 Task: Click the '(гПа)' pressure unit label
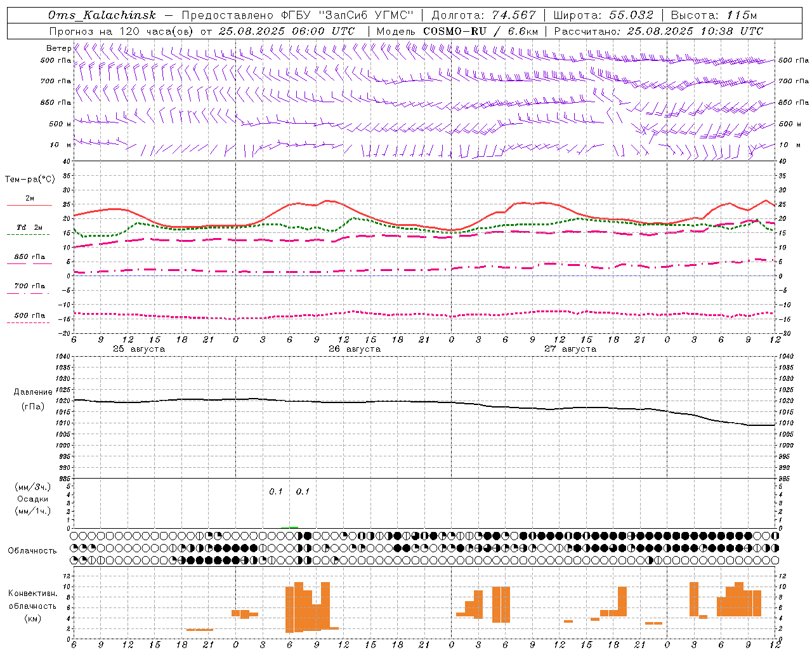point(33,407)
